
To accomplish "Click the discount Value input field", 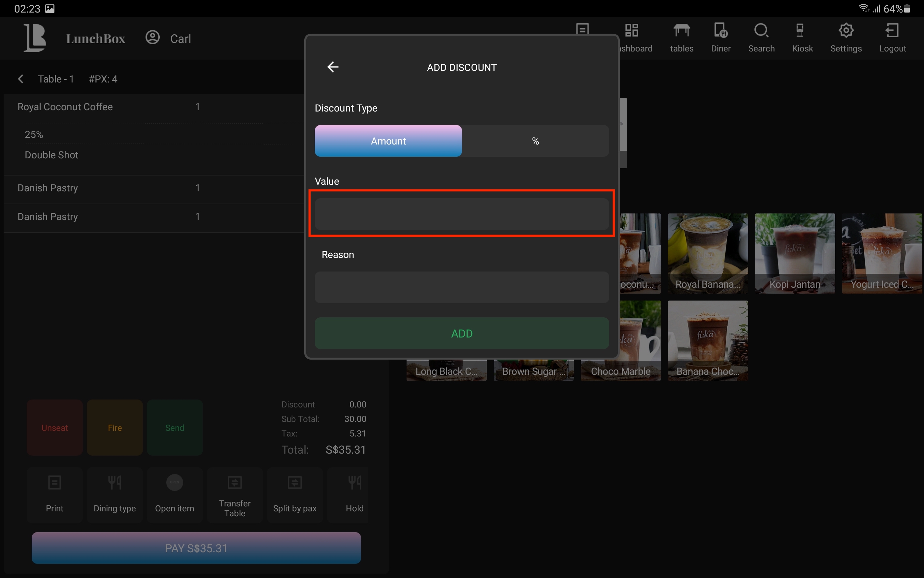I will (461, 214).
